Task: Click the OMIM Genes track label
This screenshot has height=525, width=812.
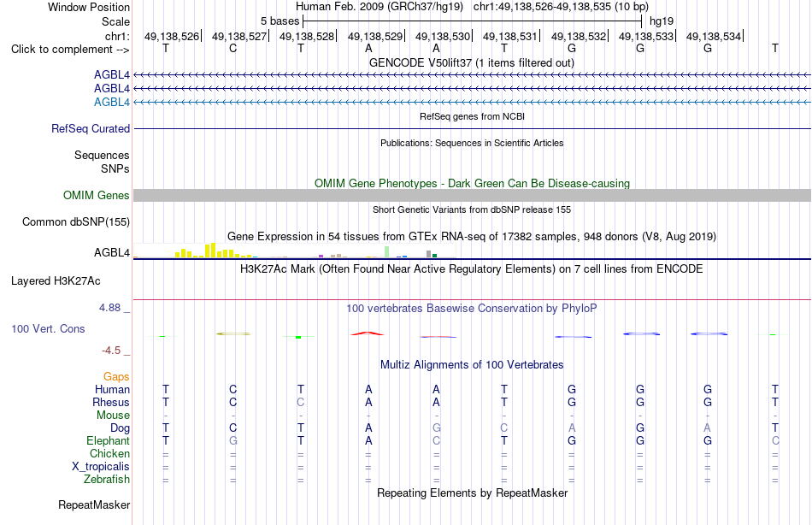Action: pyautogui.click(x=97, y=196)
